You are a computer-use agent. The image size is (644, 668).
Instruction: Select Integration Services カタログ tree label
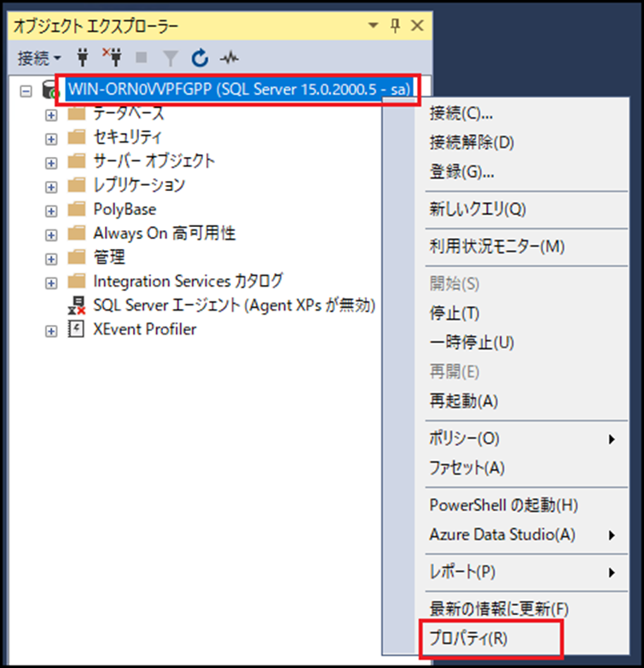188,282
